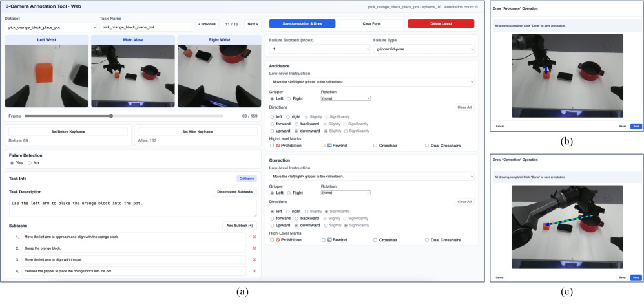Delete subtask 3 using the red X
This screenshot has width=644, height=304.
[x=254, y=259]
